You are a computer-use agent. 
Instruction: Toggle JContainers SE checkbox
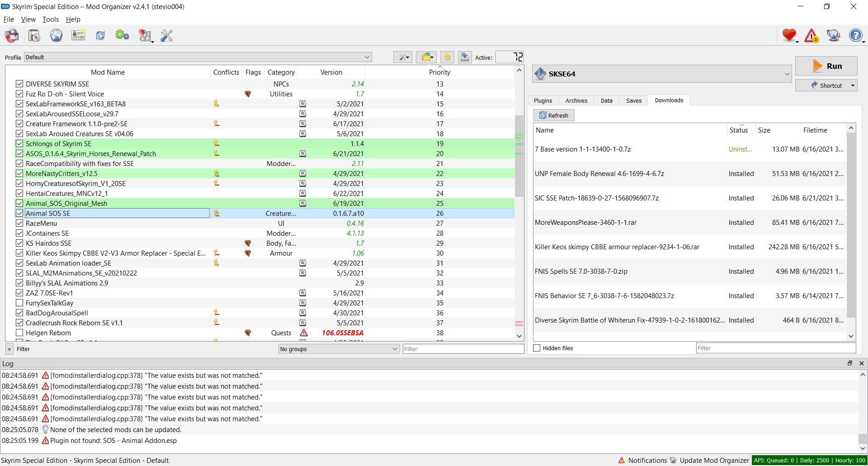coord(19,233)
